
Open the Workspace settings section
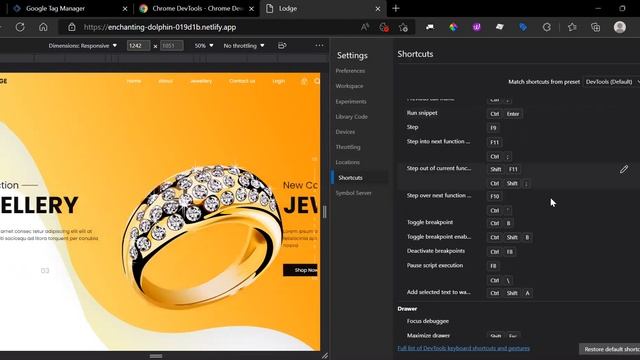349,86
